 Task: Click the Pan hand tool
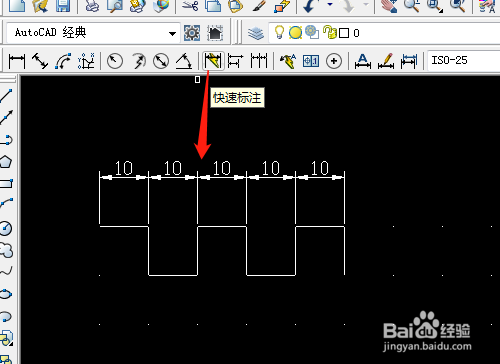point(389,6)
